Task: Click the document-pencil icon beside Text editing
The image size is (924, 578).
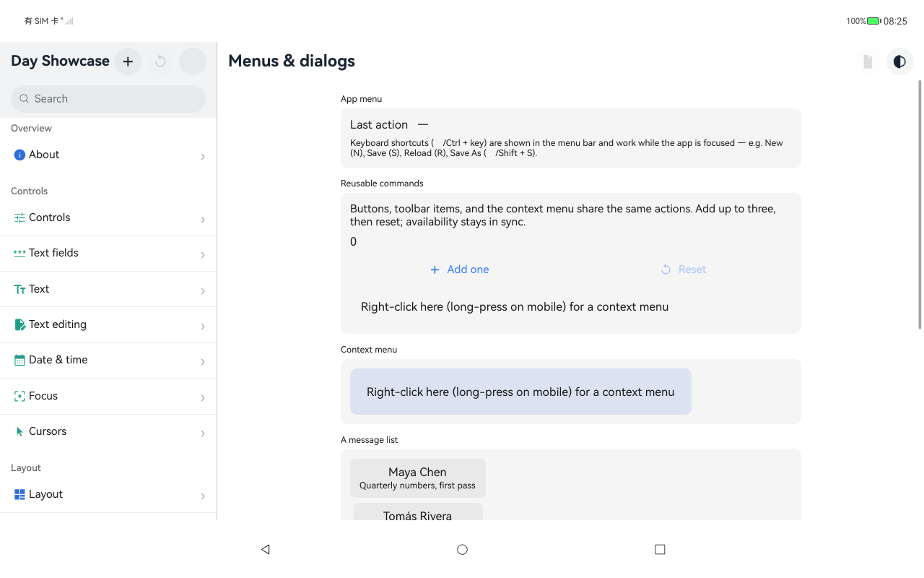Action: tap(19, 324)
